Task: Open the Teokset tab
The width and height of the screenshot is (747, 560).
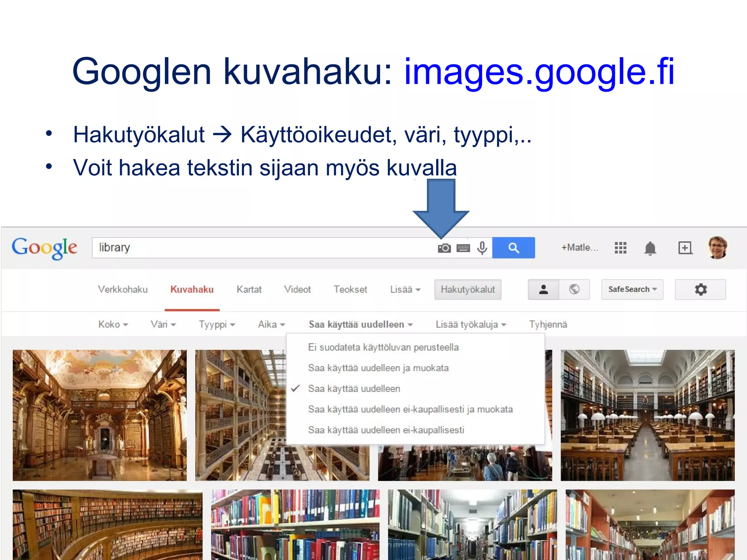Action: pyautogui.click(x=350, y=289)
